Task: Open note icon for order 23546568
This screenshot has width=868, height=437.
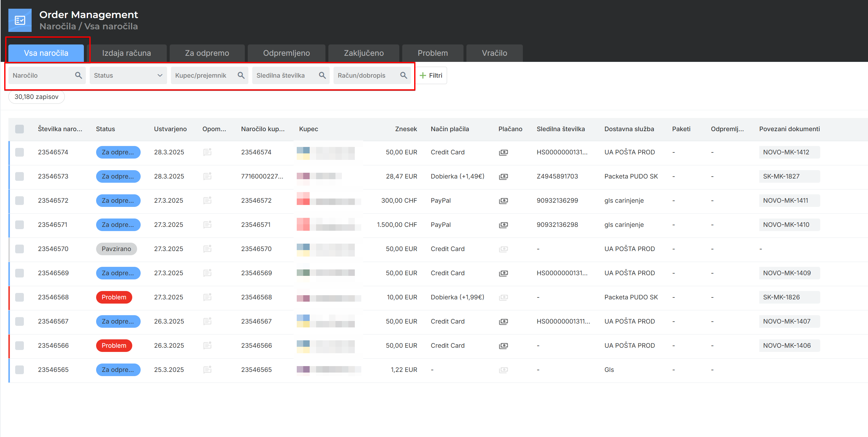Action: click(207, 297)
